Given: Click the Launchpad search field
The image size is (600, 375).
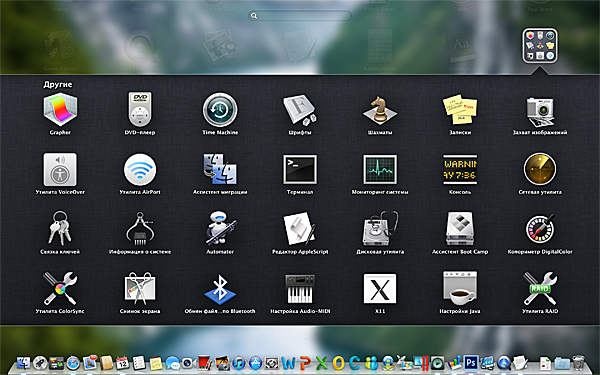Looking at the screenshot, I should (300, 15).
